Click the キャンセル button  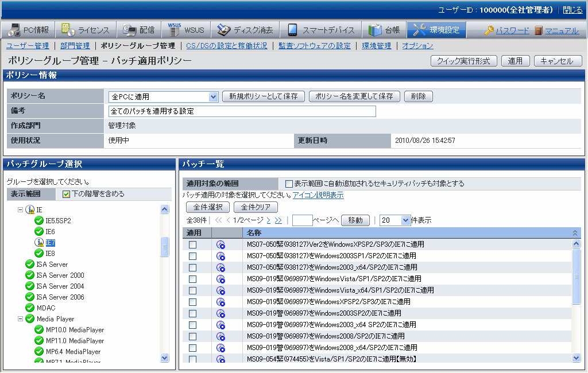click(x=558, y=61)
